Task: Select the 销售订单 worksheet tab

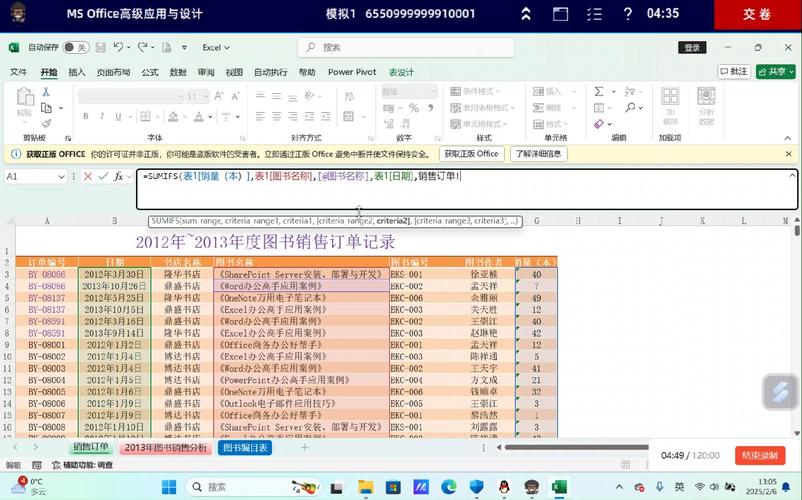Action: (x=91, y=447)
